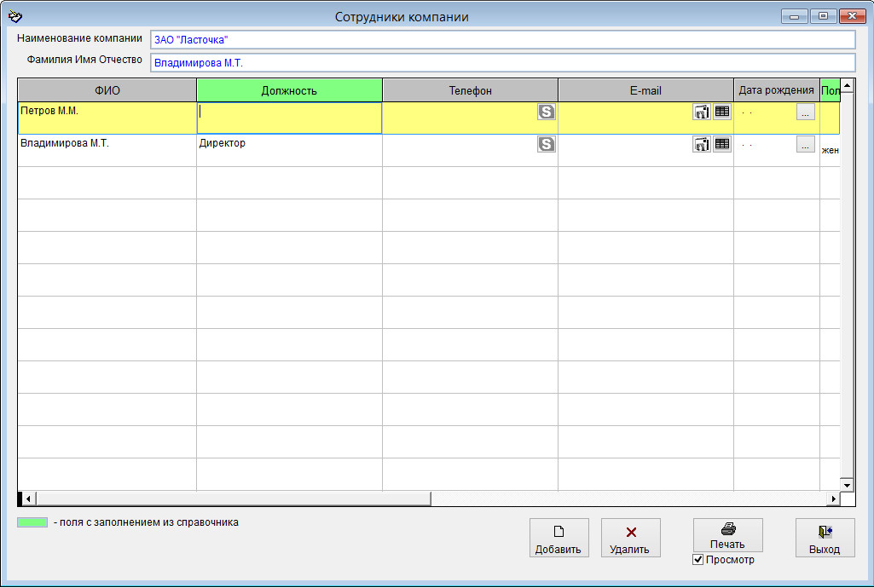Click the Должность column header
The image size is (874, 588).
[x=289, y=90]
